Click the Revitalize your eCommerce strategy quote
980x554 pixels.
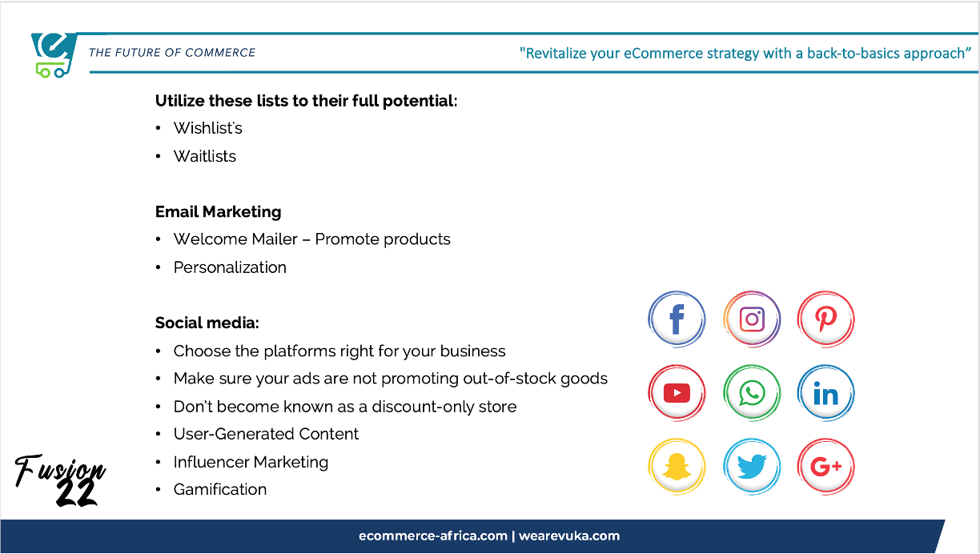(745, 54)
